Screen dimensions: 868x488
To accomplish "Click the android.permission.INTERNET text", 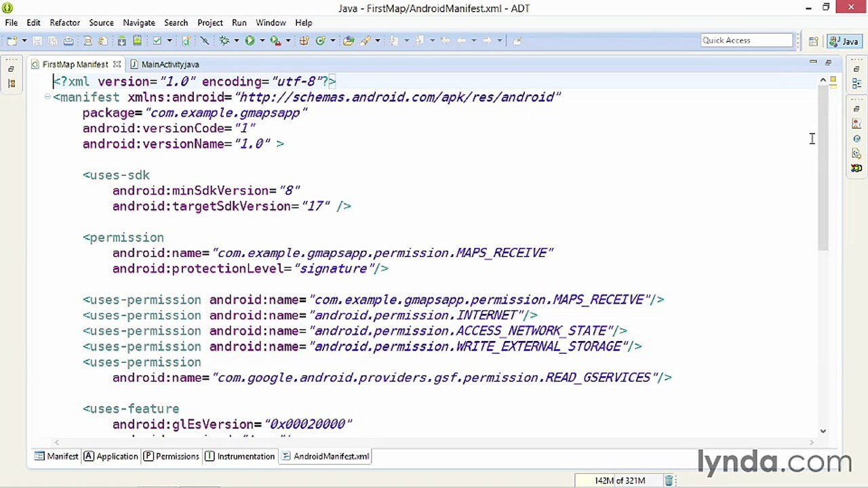I will pos(416,315).
